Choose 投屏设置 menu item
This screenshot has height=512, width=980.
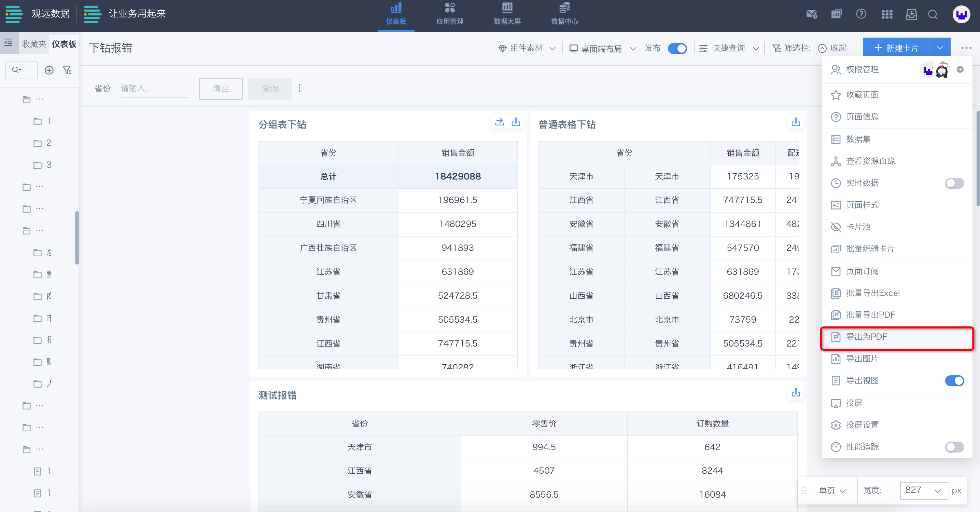[x=897, y=425]
